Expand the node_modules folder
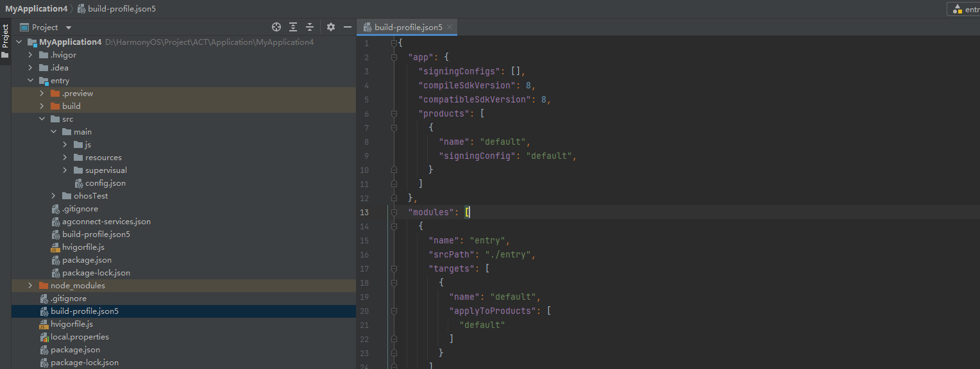The height and width of the screenshot is (369, 980). pos(30,286)
